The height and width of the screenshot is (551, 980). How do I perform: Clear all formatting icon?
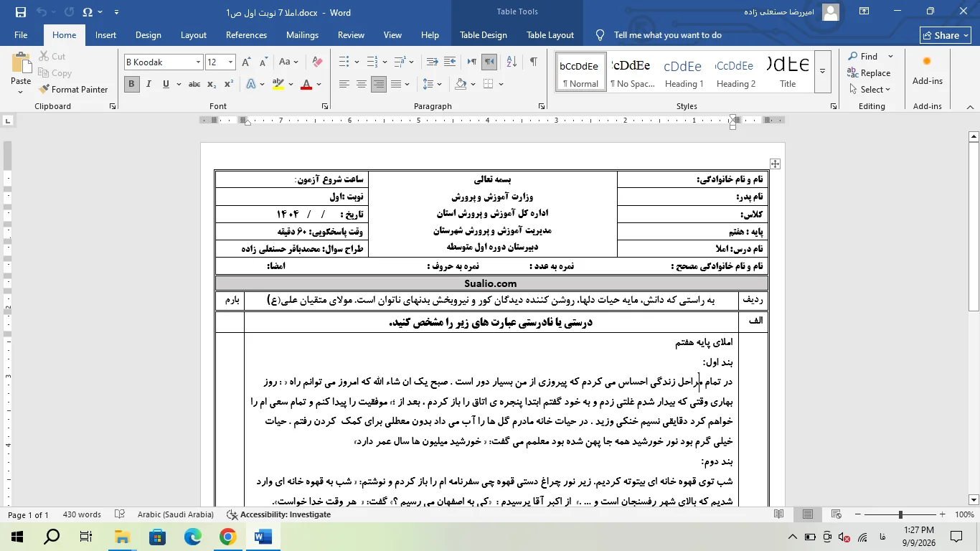317,62
